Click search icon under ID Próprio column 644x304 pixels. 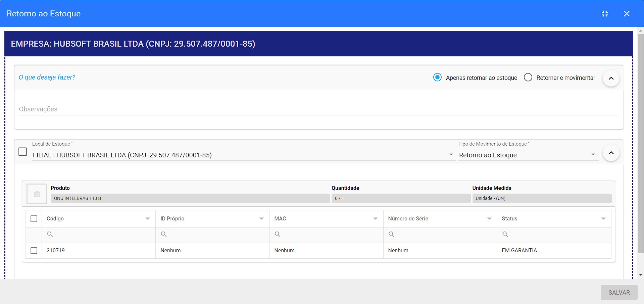[x=164, y=234]
